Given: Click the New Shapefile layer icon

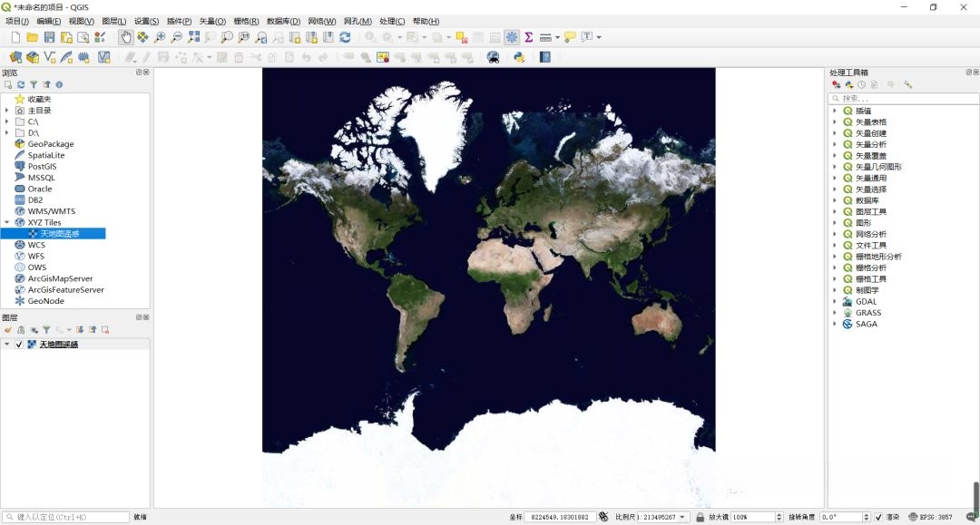Looking at the screenshot, I should coord(49,57).
